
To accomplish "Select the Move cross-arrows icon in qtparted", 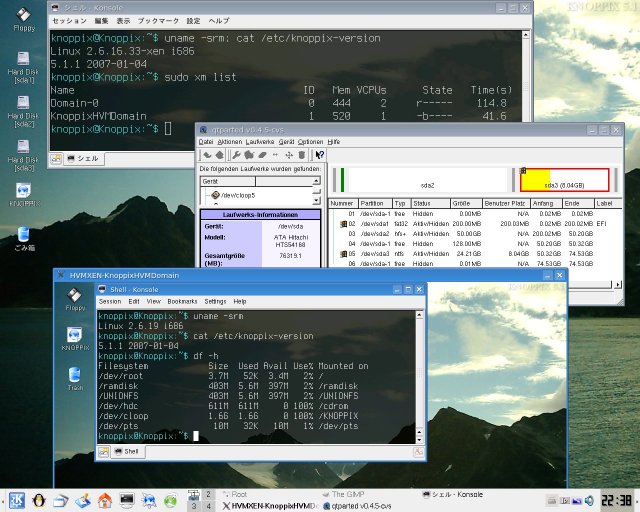I will tap(289, 155).
